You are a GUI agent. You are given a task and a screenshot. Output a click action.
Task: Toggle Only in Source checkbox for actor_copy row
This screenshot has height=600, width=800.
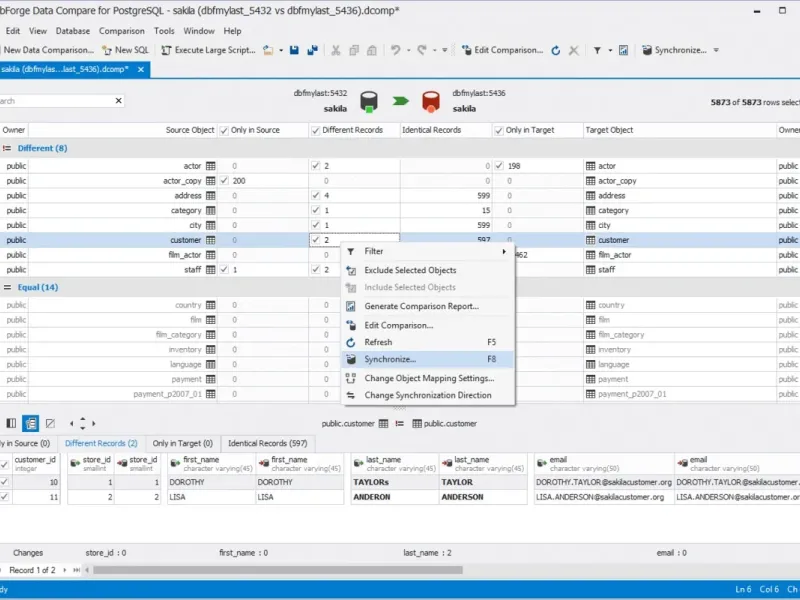click(x=224, y=181)
